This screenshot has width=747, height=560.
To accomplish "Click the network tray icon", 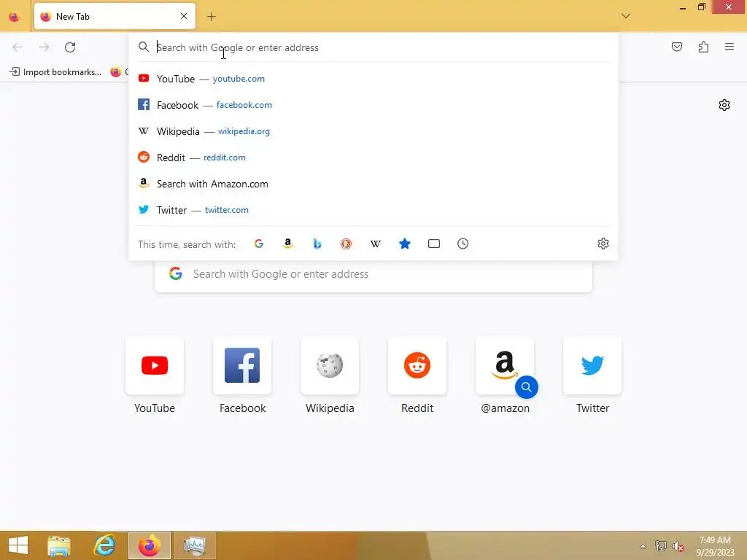I will tap(661, 546).
